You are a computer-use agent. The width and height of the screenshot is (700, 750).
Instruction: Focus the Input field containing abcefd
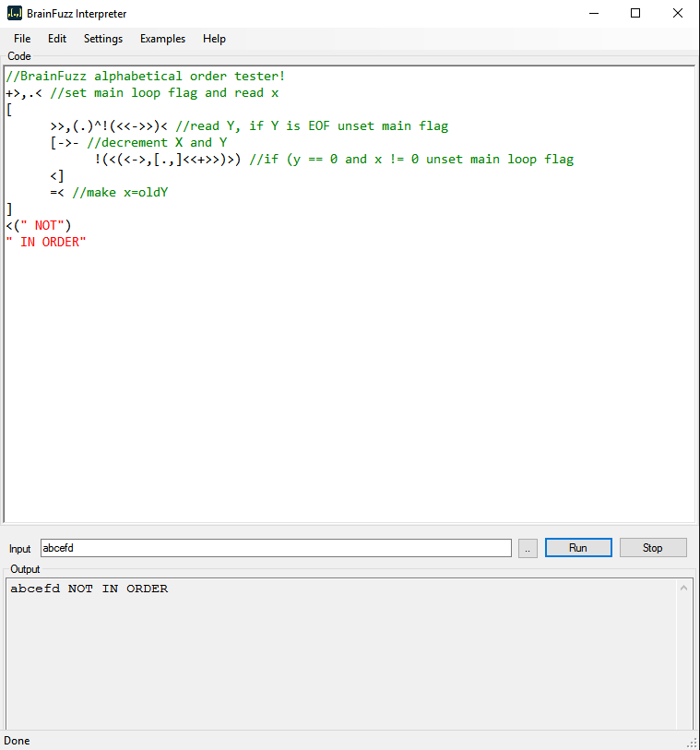[275, 548]
